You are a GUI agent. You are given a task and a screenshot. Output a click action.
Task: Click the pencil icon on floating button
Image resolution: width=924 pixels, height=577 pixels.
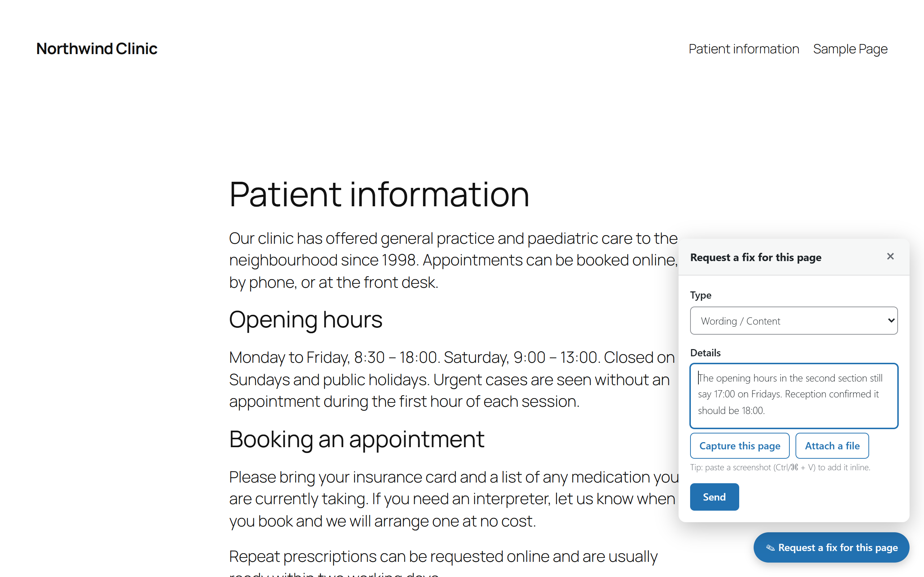click(x=770, y=548)
